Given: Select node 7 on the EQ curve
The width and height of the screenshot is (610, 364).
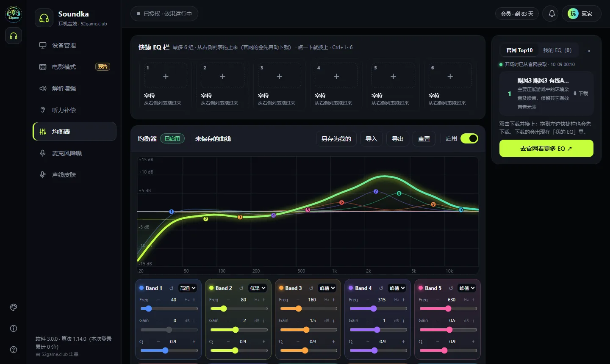Looking at the screenshot, I should coord(376,191).
